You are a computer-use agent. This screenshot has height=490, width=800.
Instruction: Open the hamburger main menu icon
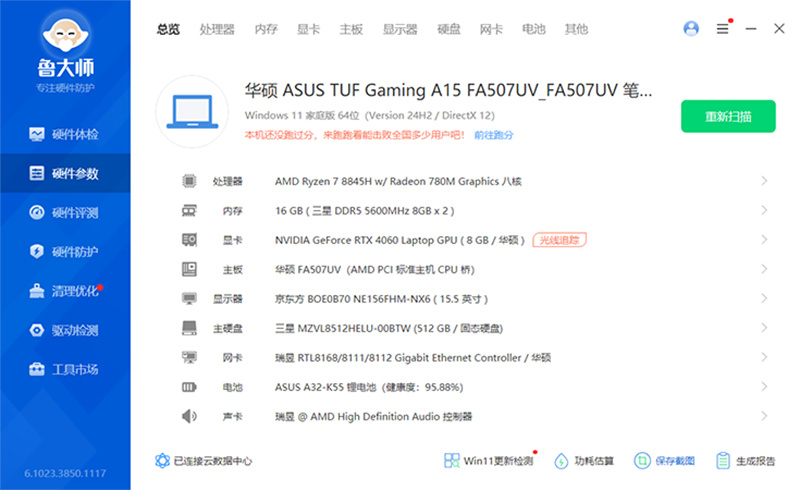(722, 29)
